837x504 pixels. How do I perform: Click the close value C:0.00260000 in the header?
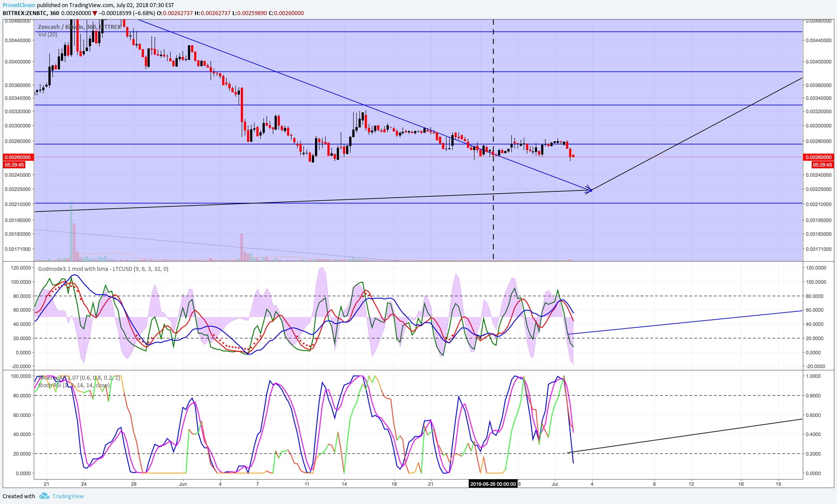287,13
